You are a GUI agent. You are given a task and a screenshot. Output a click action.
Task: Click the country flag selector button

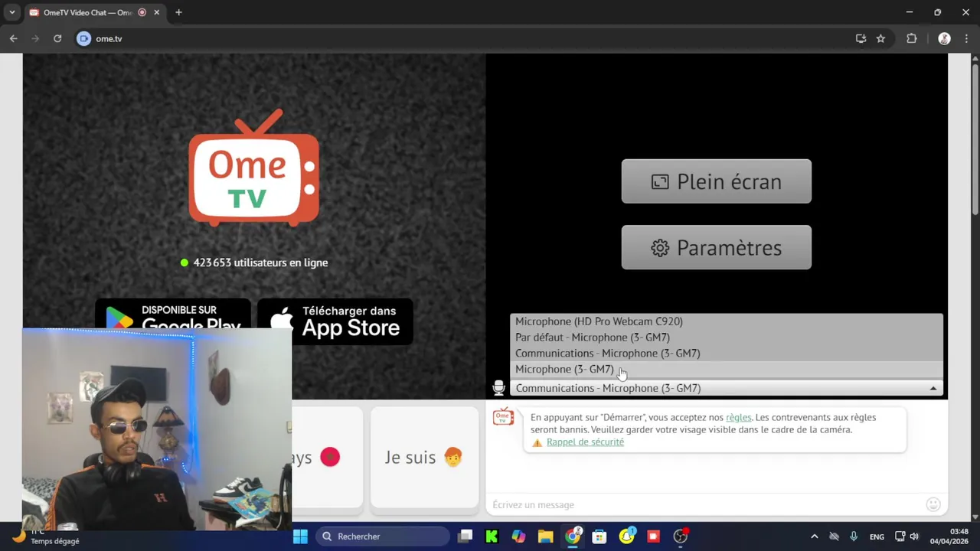point(327,458)
